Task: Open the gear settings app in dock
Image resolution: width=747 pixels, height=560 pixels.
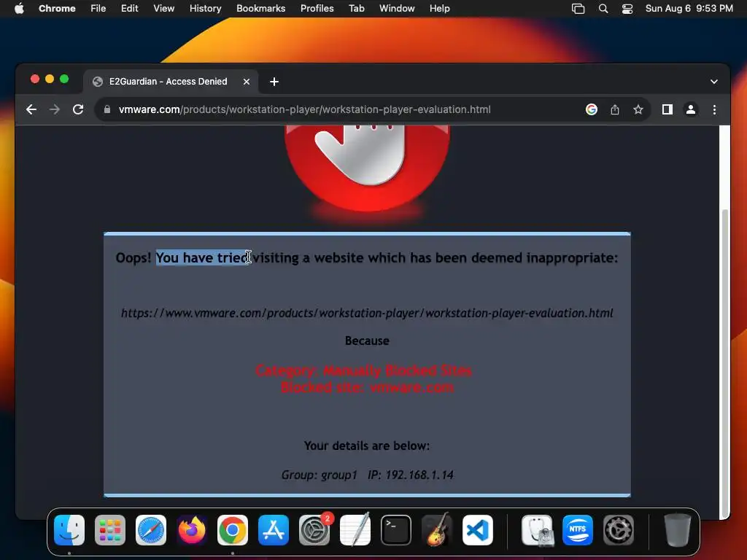Action: (619, 530)
